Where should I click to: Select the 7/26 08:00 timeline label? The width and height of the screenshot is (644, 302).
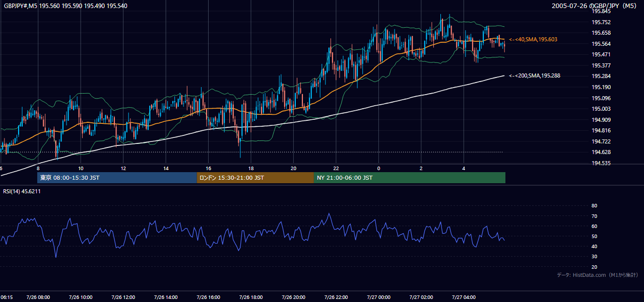coord(38,297)
